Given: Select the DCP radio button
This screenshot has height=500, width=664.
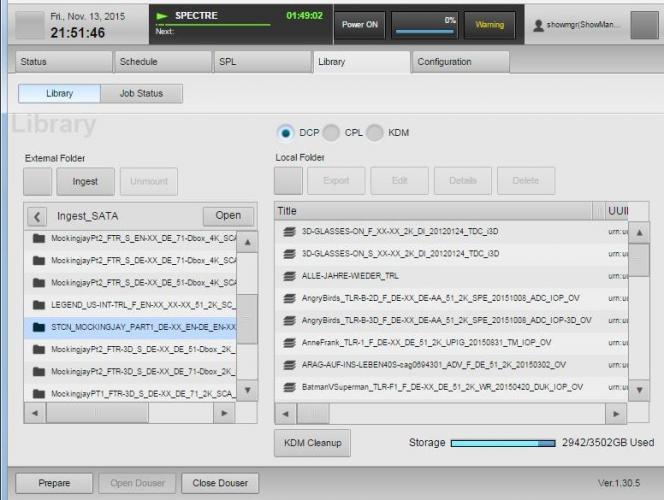Looking at the screenshot, I should coord(286,132).
